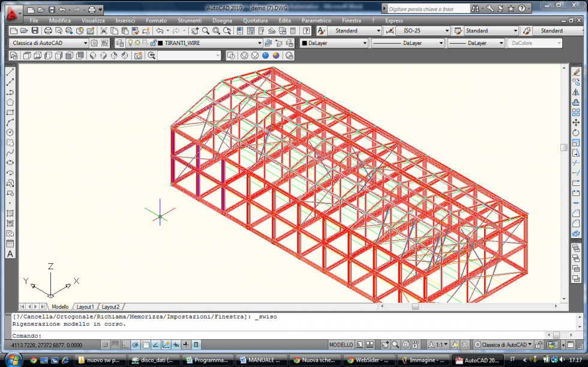Viewport: 588px width, 367px height.
Task: Open the Disegna menu
Action: (222, 20)
